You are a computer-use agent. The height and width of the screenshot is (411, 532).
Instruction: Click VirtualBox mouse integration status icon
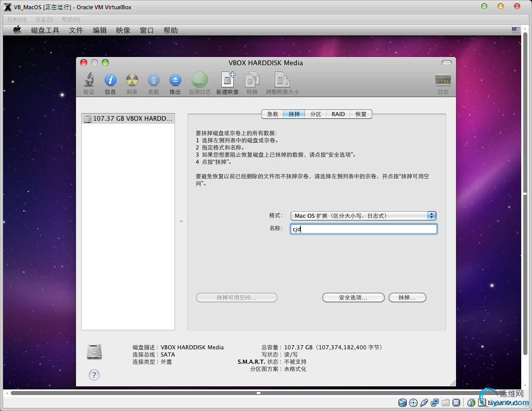click(x=471, y=403)
